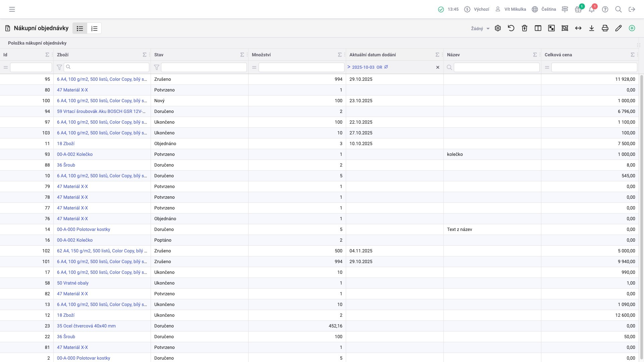Click the green add new record icon
The image size is (644, 362).
click(x=632, y=28)
